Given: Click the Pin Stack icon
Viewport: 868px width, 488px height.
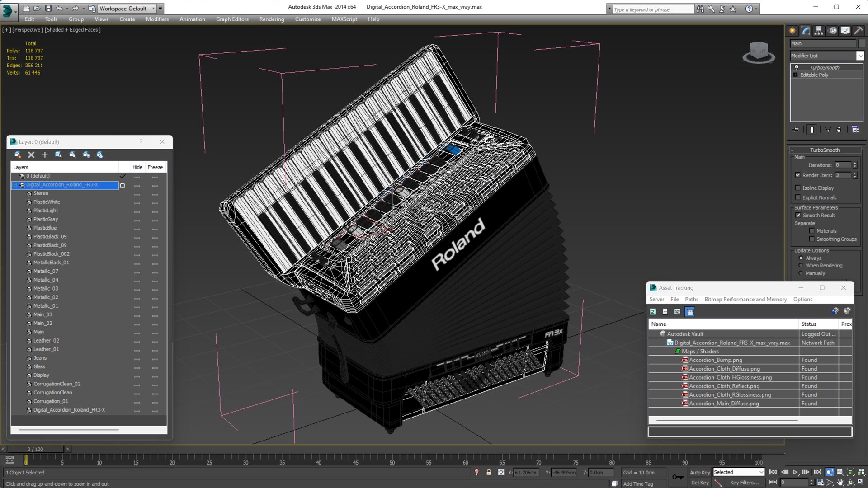Looking at the screenshot, I should click(796, 130).
